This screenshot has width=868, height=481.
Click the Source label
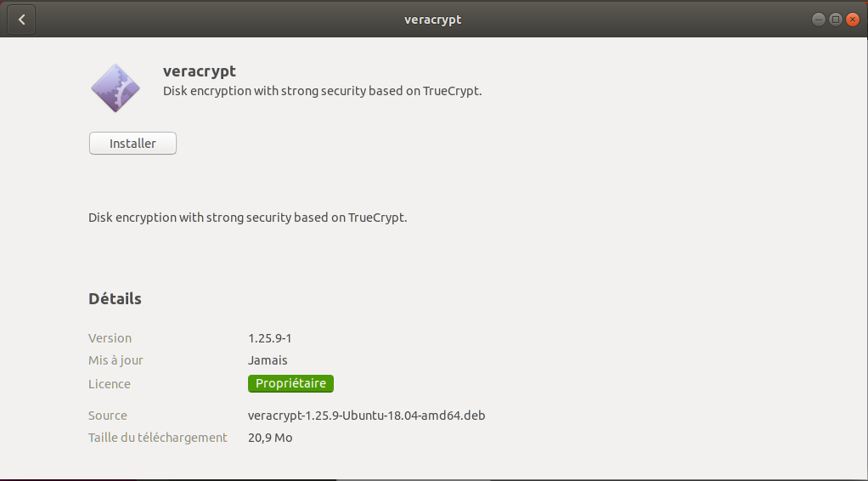108,416
